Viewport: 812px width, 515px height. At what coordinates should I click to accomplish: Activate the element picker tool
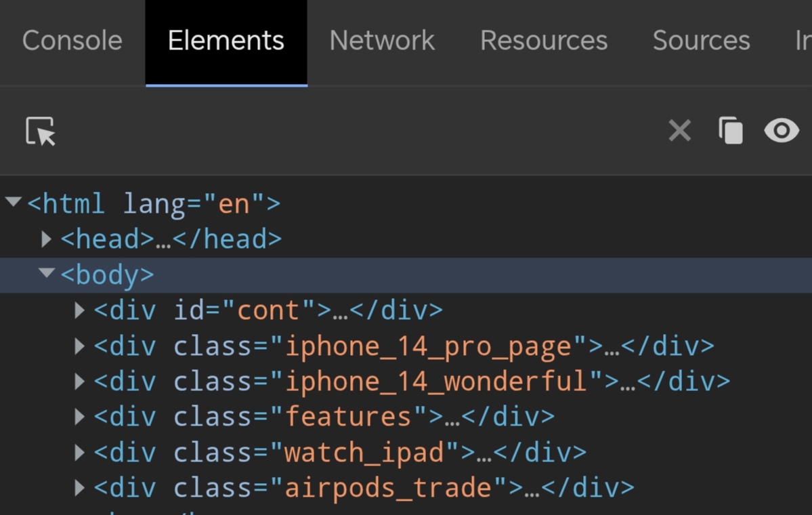click(41, 131)
